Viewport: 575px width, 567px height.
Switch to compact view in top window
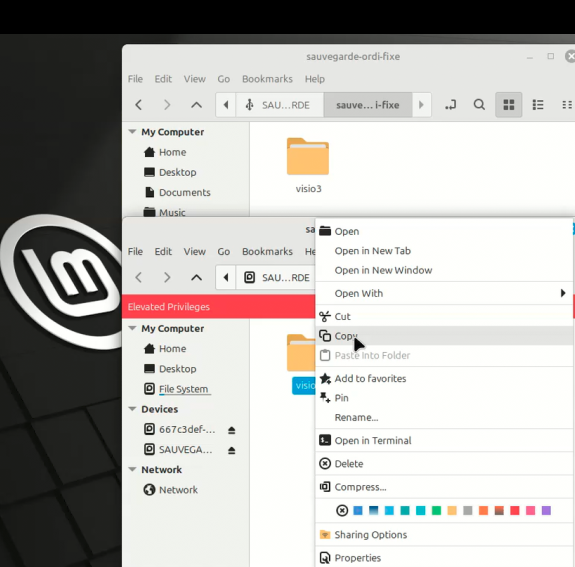coord(567,105)
